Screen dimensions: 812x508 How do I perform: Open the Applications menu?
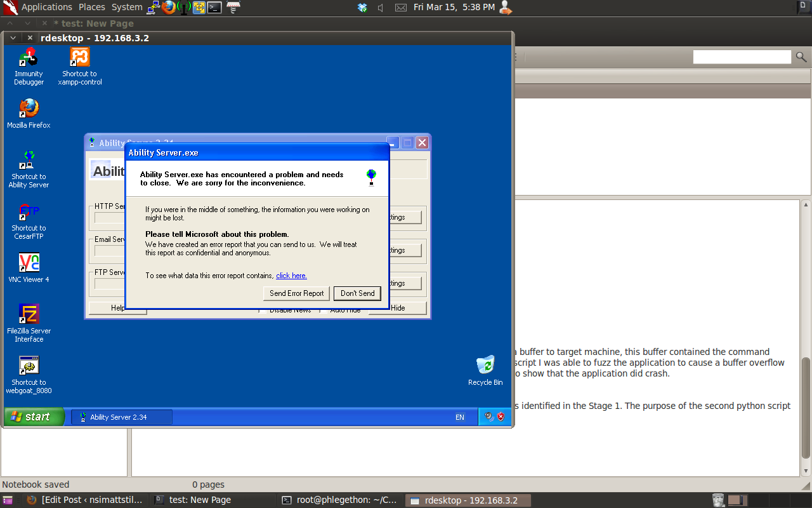47,7
